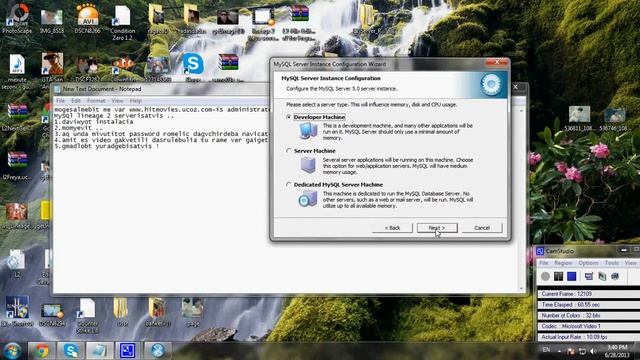The image size is (640, 360).
Task: Open Notepad Format menu
Action: click(x=96, y=100)
